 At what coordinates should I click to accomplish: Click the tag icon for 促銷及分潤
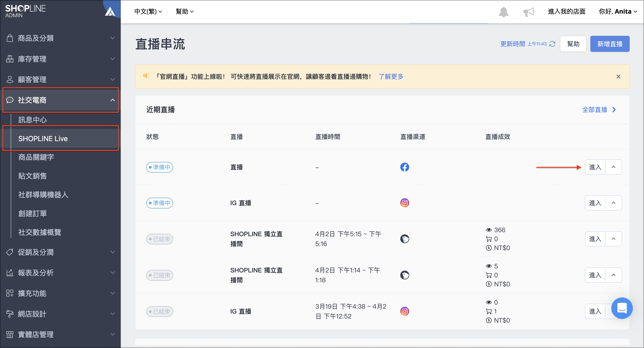10,252
